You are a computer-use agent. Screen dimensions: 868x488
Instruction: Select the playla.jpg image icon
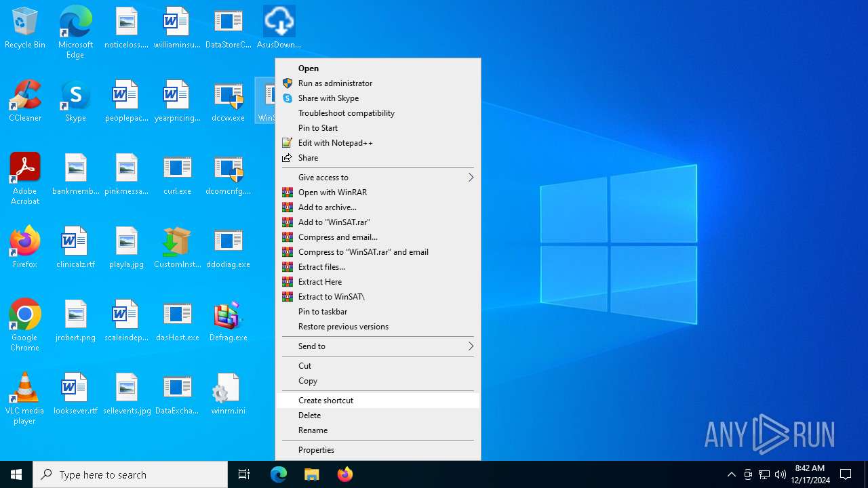[x=126, y=248]
